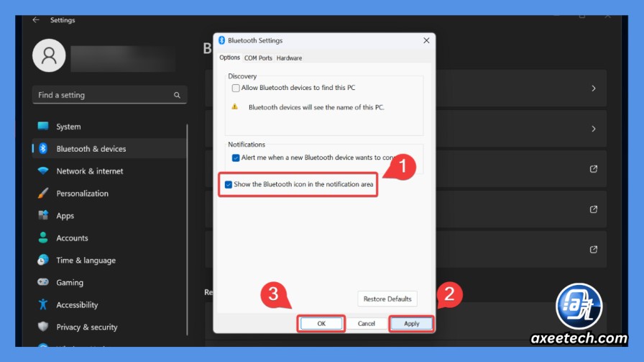The width and height of the screenshot is (644, 362).
Task: Enable Allow Bluetooth devices to find this PC
Action: pyautogui.click(x=236, y=88)
